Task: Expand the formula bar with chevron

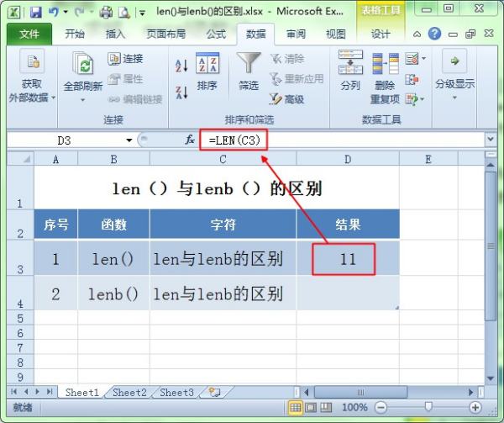Action: point(491,140)
